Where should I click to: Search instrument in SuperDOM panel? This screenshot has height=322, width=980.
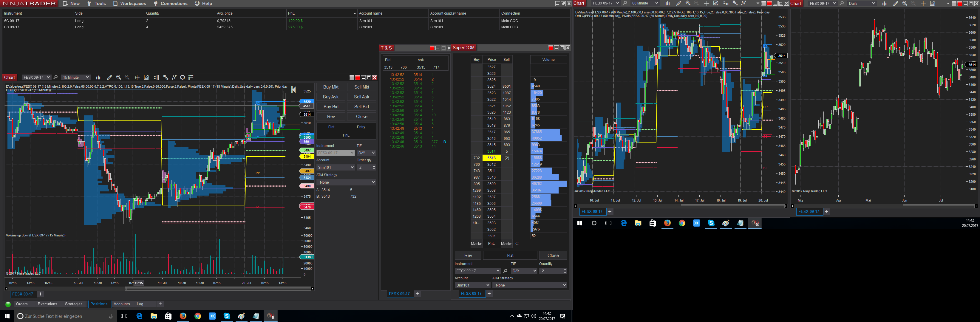pos(505,271)
